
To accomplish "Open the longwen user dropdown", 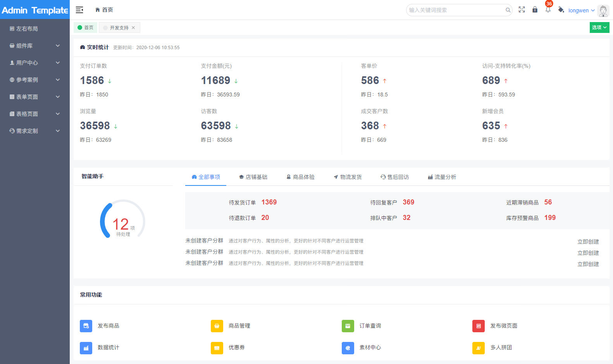I will pos(581,10).
